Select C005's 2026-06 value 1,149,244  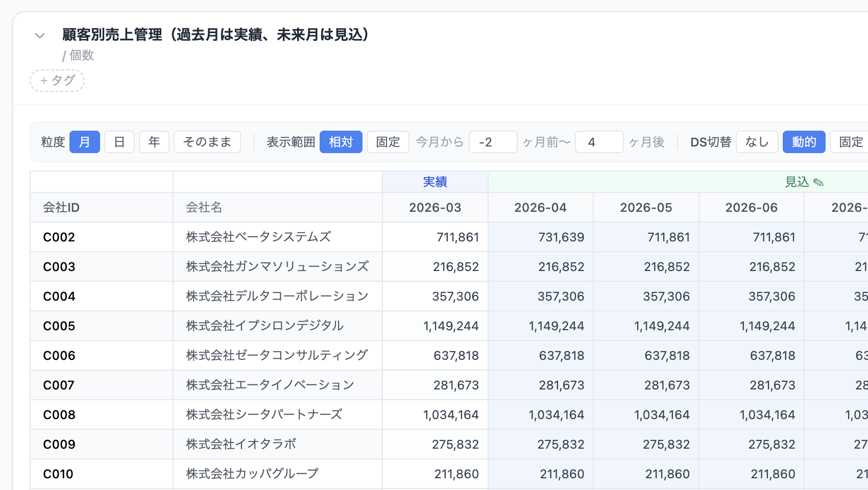point(752,326)
